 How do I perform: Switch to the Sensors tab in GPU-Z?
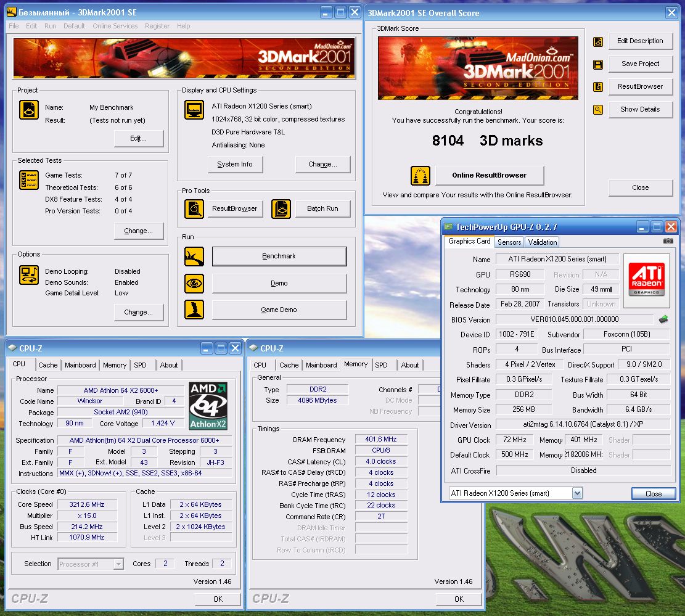click(x=509, y=242)
